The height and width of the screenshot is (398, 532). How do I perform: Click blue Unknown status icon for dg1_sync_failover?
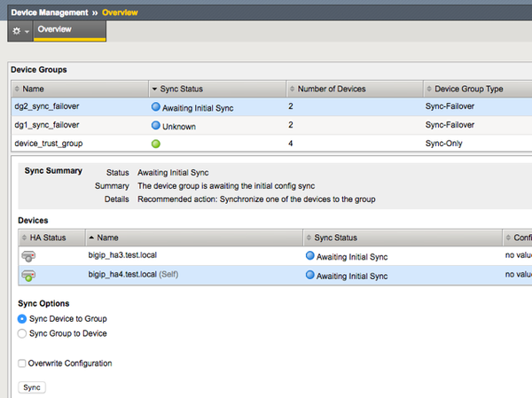point(156,126)
